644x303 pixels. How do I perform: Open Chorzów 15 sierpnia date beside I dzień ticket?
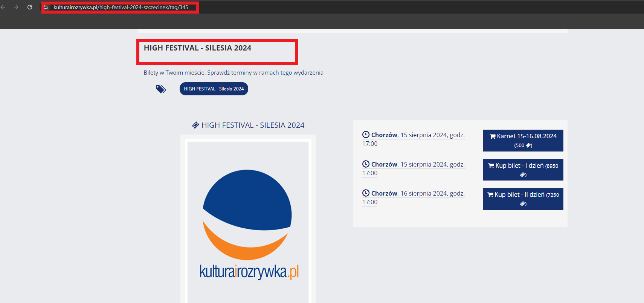point(414,168)
